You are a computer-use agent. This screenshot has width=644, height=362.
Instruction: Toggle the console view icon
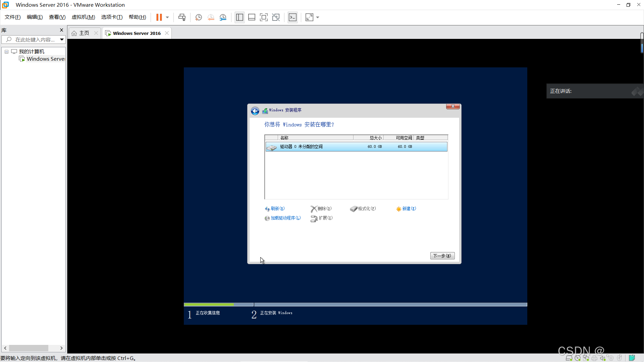tap(292, 17)
